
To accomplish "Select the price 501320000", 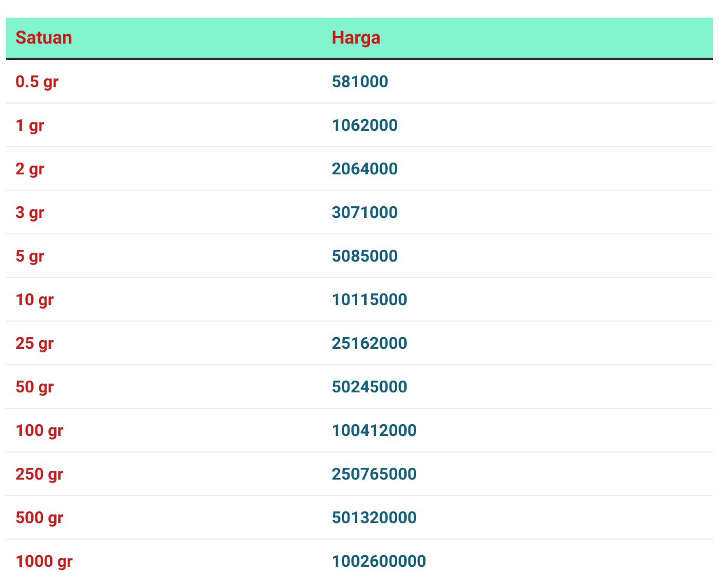I will [374, 517].
